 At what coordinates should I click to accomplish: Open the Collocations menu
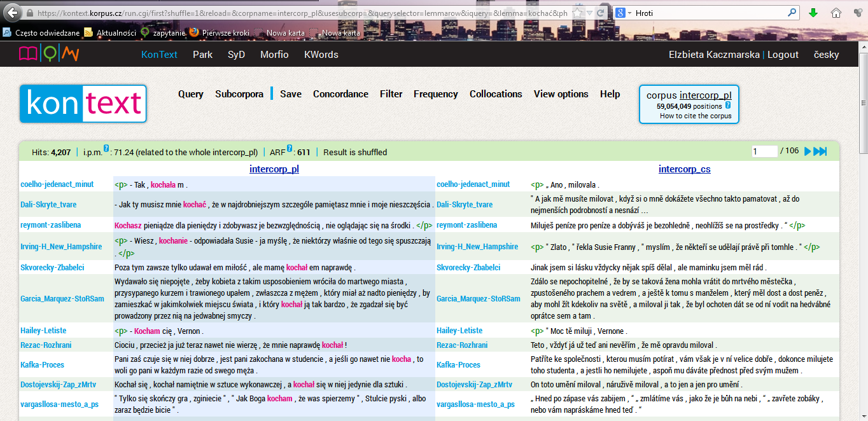(496, 94)
